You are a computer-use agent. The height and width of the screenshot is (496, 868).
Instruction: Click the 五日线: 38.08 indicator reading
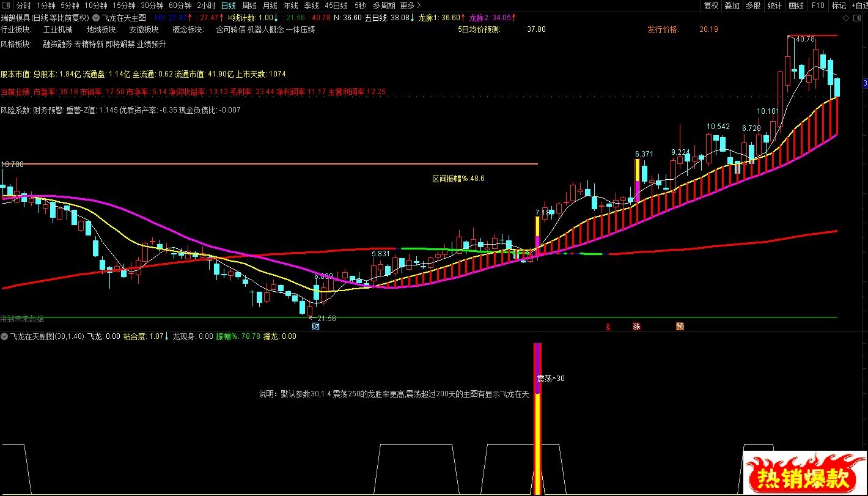tap(389, 18)
